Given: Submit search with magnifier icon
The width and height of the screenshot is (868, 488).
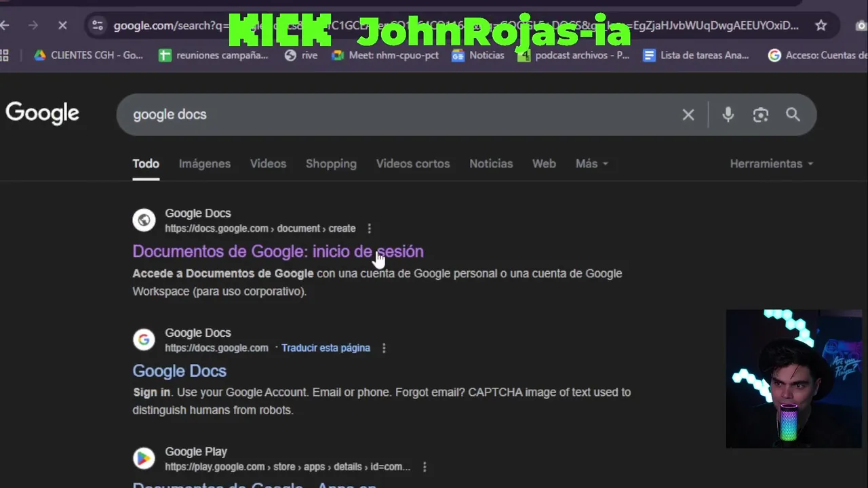Looking at the screenshot, I should coord(793,115).
